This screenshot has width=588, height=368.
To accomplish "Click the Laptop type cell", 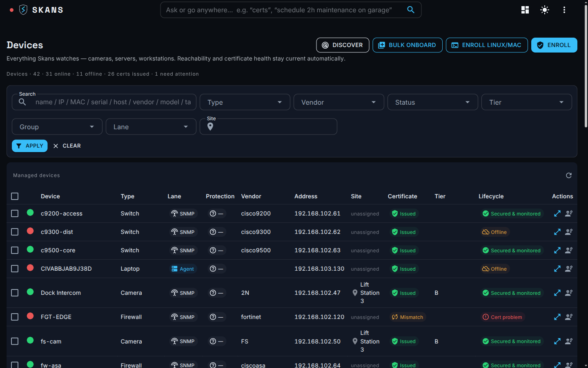I will click(130, 269).
